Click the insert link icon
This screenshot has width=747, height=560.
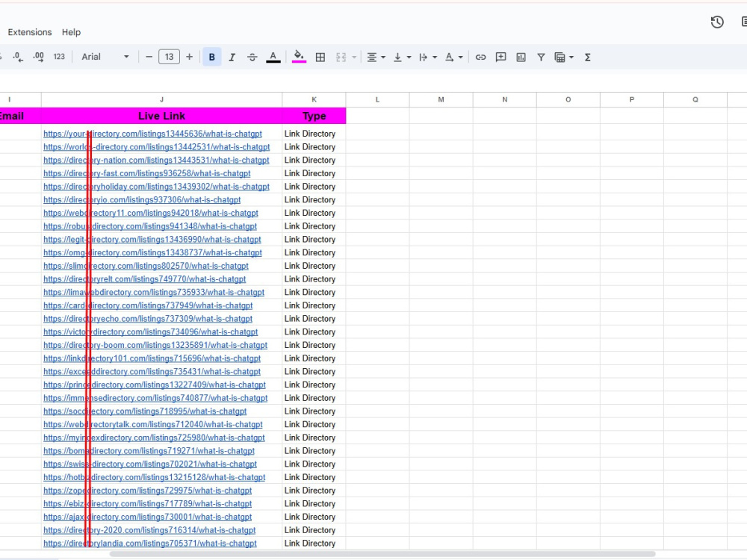[x=480, y=57]
